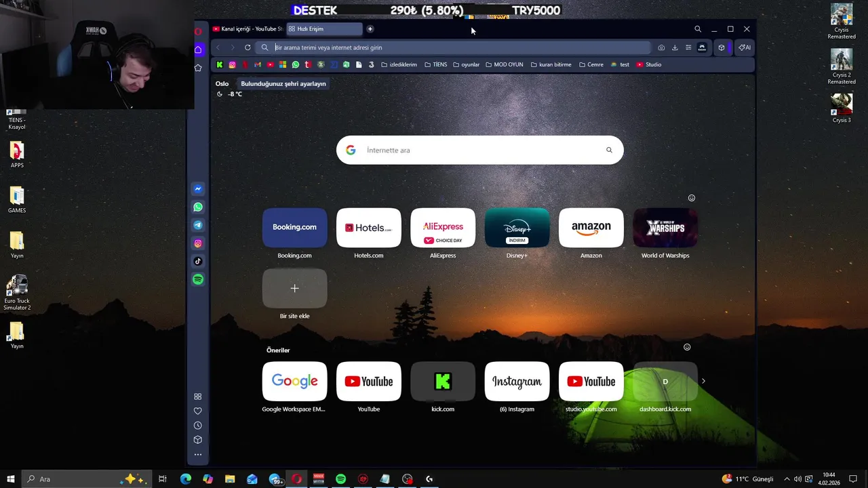Open sidebar home icon
This screenshot has width=868, height=488.
198,49
